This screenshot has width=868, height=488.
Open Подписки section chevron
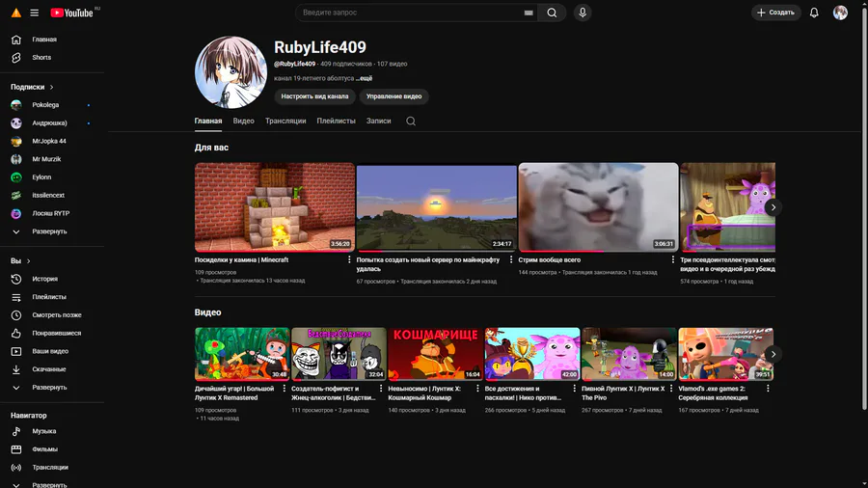(x=51, y=87)
